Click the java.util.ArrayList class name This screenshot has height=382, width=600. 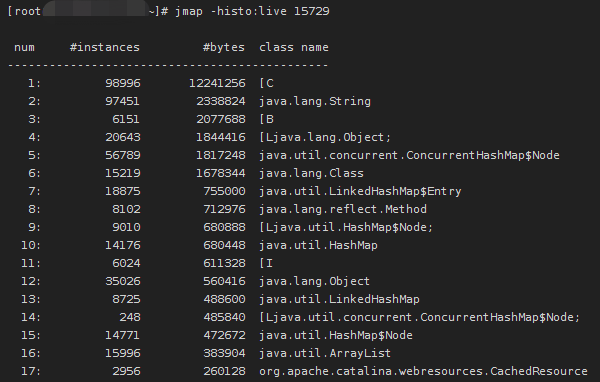[x=325, y=353]
